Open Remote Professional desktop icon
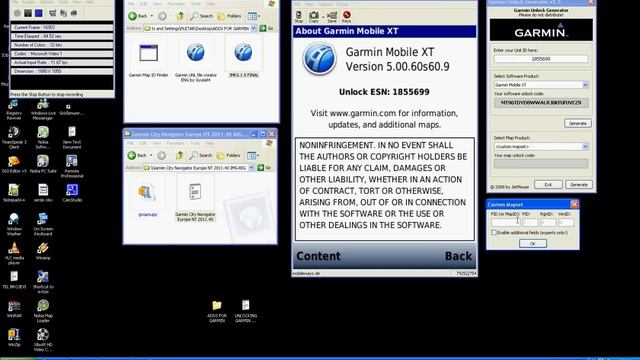This screenshot has height=360, width=640. 72,167
